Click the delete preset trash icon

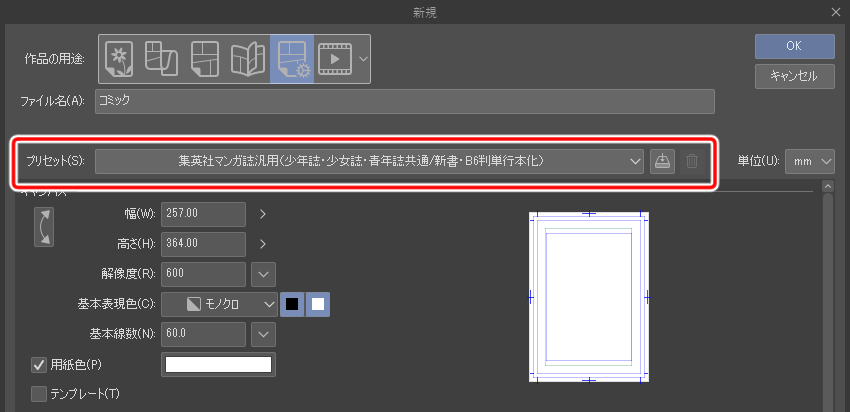pyautogui.click(x=692, y=162)
